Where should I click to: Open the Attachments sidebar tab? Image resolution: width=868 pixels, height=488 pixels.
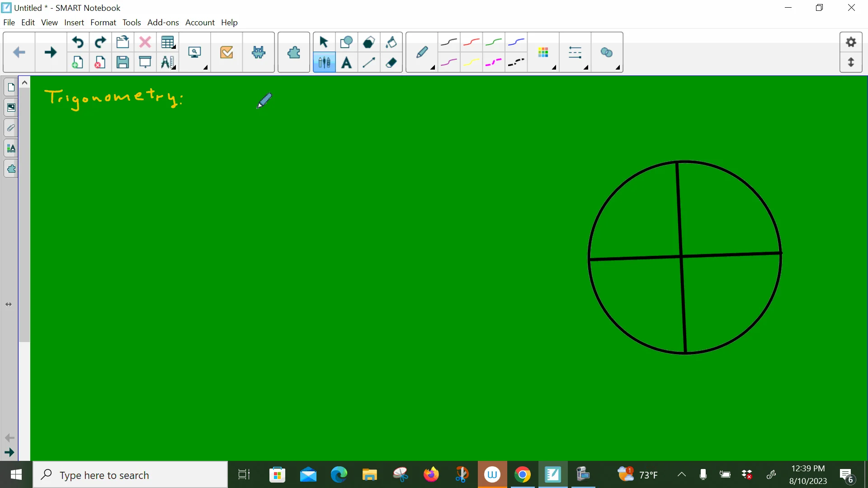pos(11,128)
